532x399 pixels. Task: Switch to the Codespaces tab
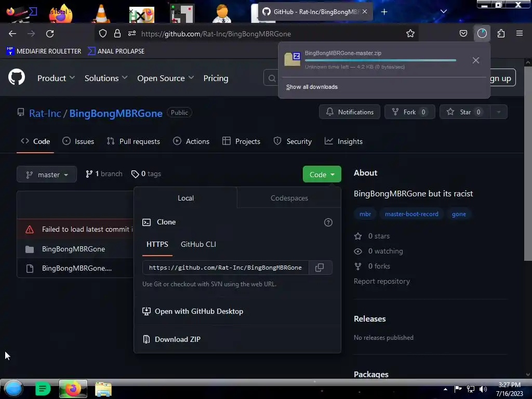pos(289,198)
